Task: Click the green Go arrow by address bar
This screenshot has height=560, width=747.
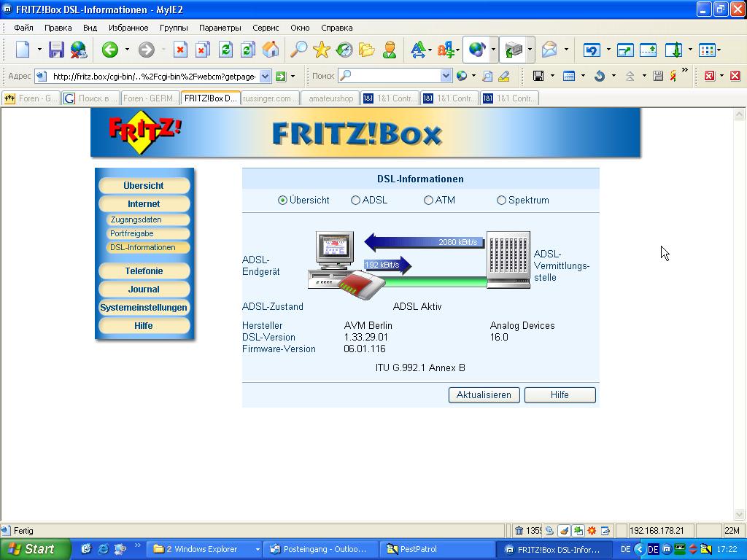Action: click(281, 76)
